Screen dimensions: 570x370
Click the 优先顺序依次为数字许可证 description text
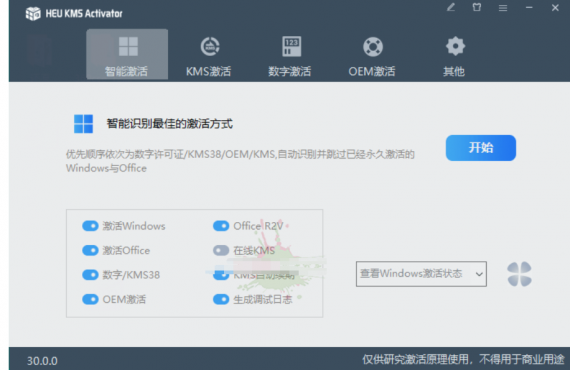[240, 161]
